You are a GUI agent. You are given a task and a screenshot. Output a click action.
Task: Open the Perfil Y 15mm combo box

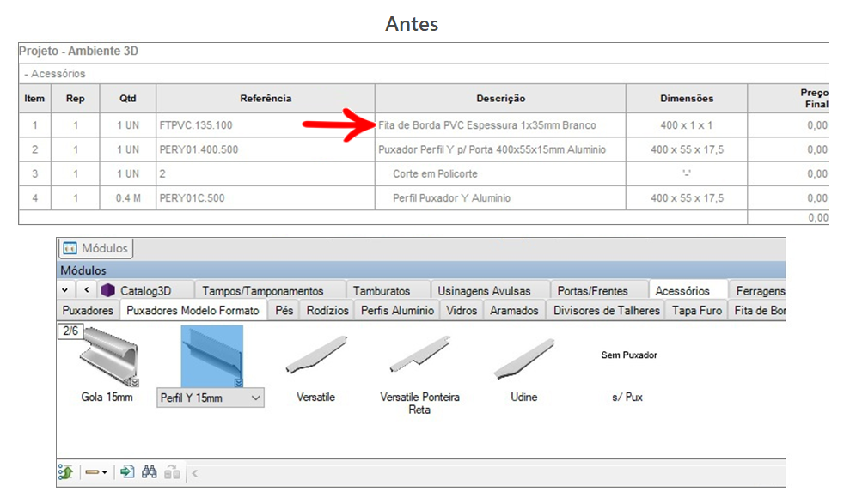coord(211,398)
